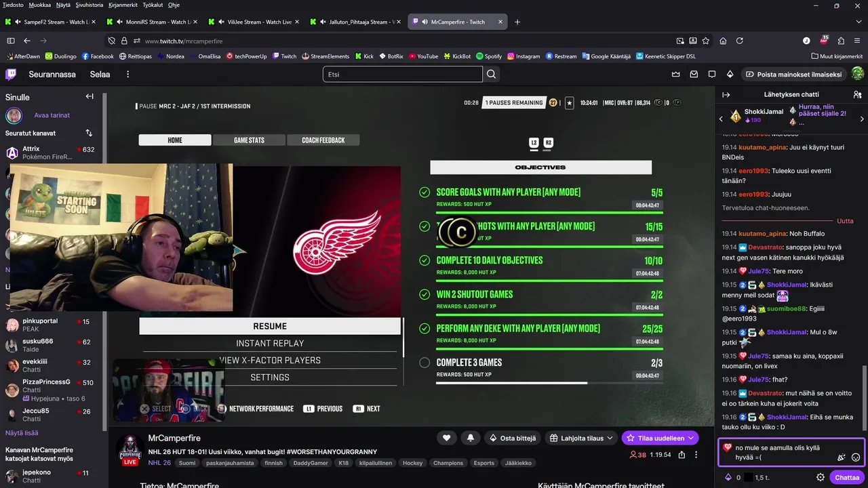This screenshot has width=868, height=488.
Task: Open Duolingo bookmark in bookmarks bar
Action: point(61,56)
